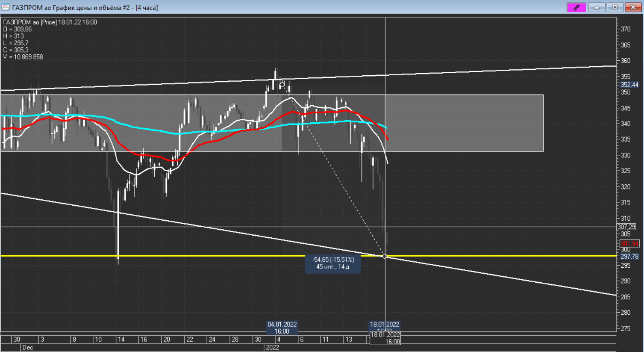This screenshot has width=644, height=352.
Task: Click the 307,29 crosshair price label
Action: [x=626, y=227]
